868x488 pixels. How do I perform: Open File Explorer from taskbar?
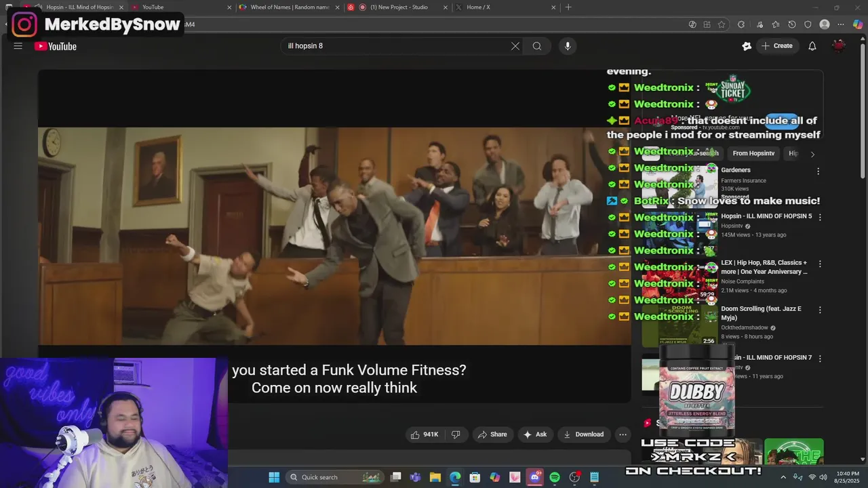[435, 477]
